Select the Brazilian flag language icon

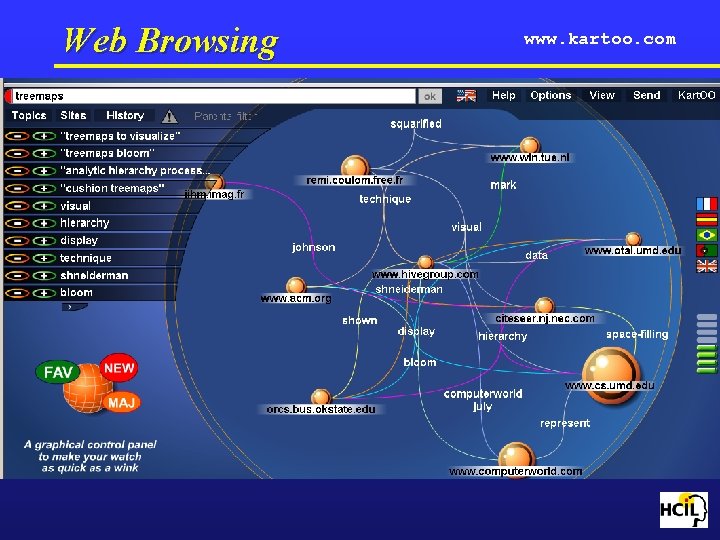pyautogui.click(x=707, y=235)
